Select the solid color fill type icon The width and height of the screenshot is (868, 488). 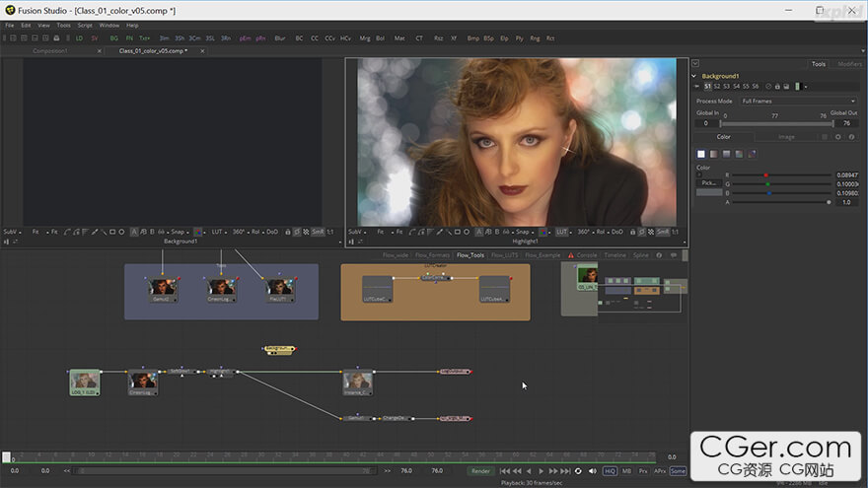coord(701,154)
